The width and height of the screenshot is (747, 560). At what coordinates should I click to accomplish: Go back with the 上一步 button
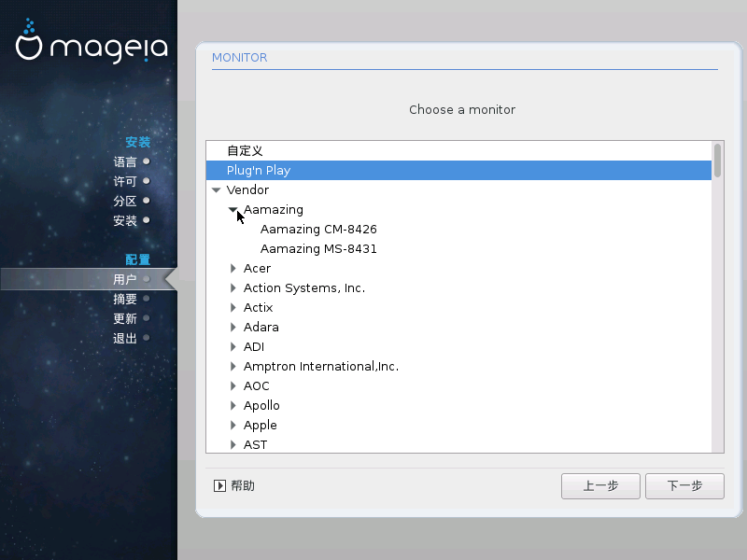[x=600, y=486]
